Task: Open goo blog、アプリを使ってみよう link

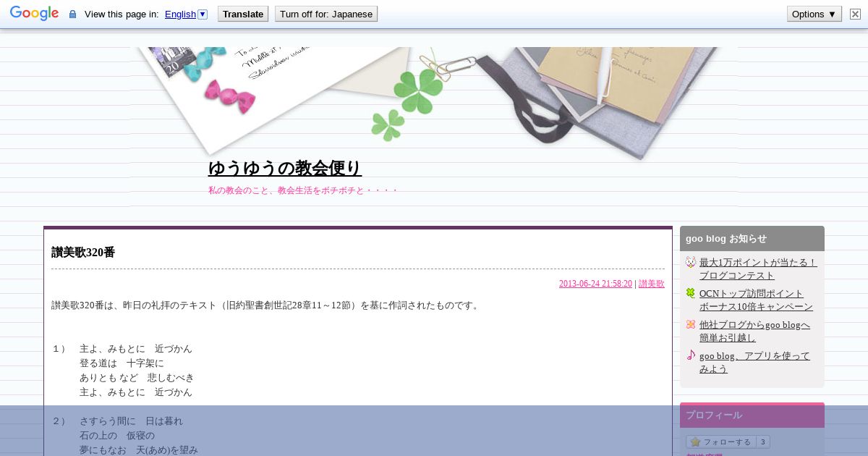Action: pos(754,362)
